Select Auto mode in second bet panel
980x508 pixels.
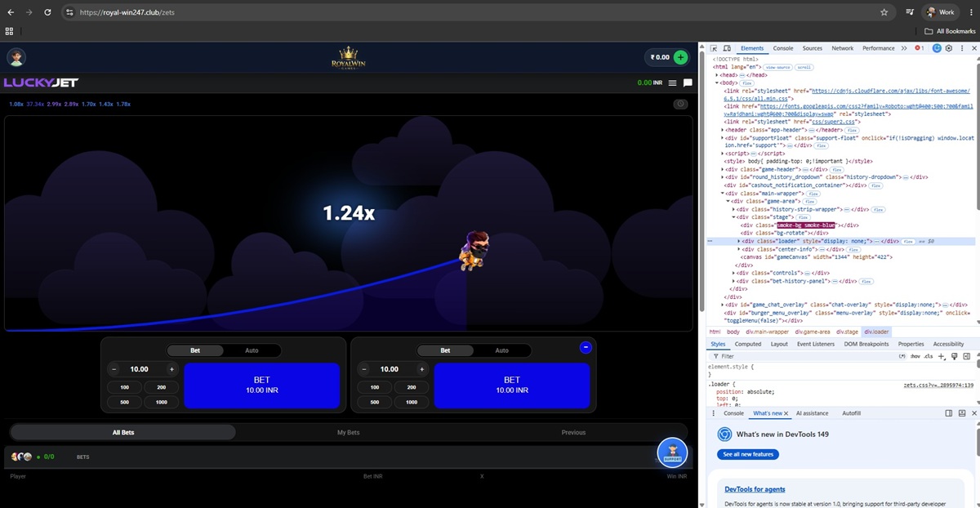click(x=501, y=350)
